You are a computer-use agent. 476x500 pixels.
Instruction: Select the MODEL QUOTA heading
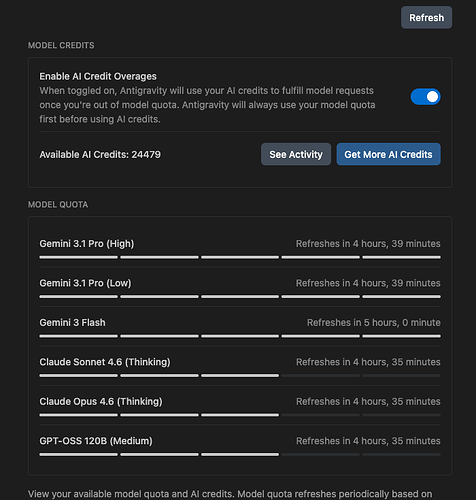click(58, 205)
